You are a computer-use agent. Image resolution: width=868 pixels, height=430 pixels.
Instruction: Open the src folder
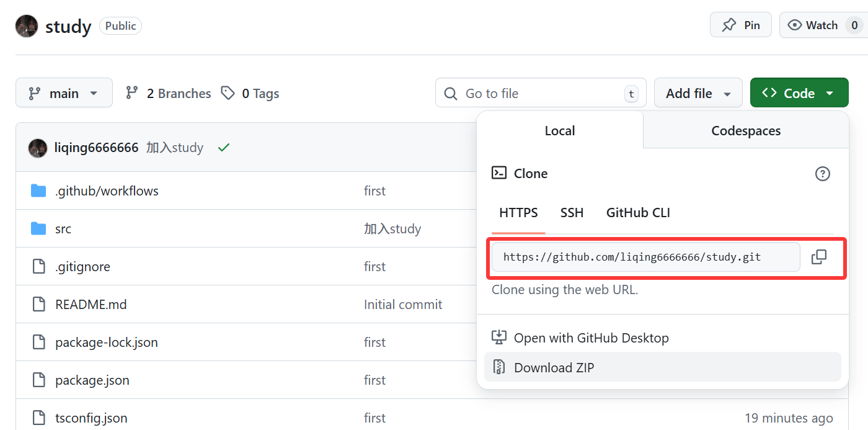coord(63,229)
